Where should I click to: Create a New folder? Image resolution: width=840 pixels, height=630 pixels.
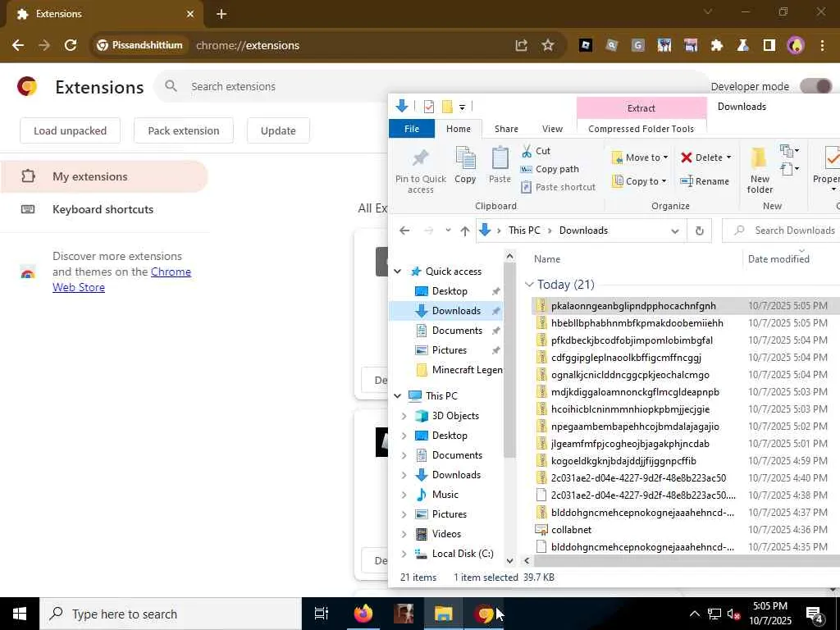pyautogui.click(x=760, y=170)
